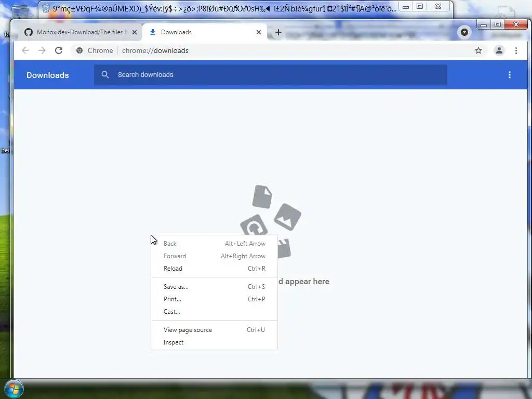Switch to the Monoxidex-Download GitHub tab

click(81, 32)
